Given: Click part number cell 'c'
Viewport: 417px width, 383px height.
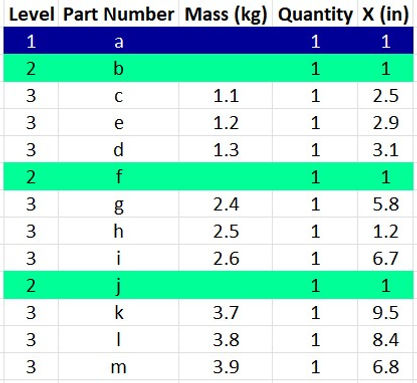Looking at the screenshot, I should click(118, 95).
